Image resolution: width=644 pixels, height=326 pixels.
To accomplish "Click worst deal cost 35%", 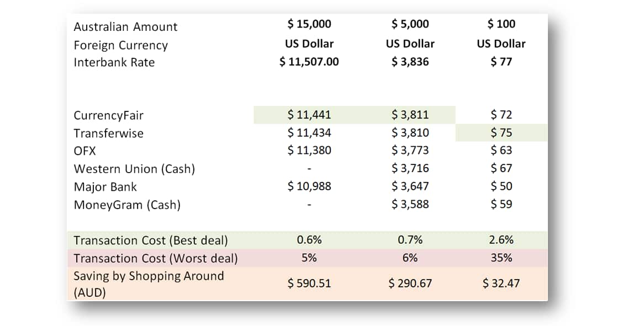I will tap(501, 258).
